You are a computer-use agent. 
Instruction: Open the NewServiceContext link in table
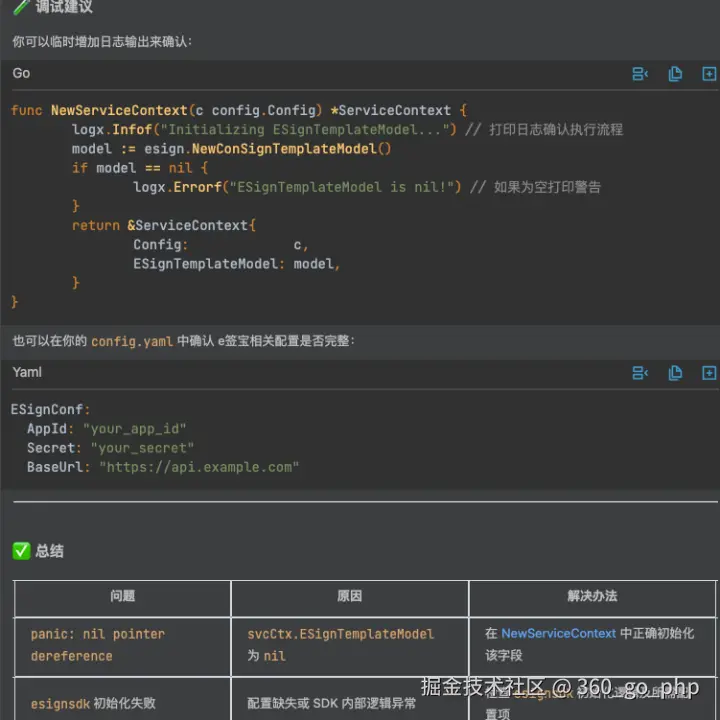pyautogui.click(x=558, y=633)
